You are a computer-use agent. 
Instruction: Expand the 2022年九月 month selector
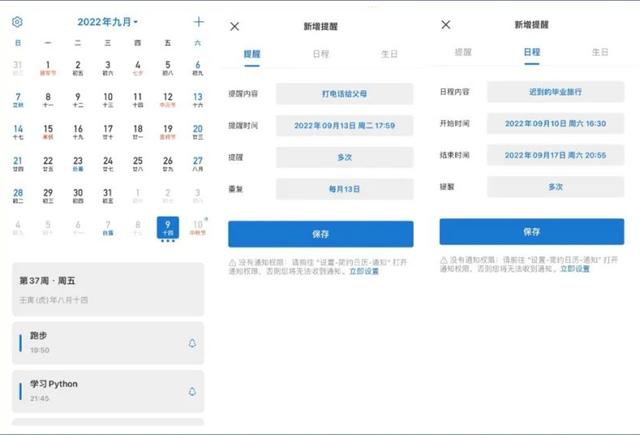pos(107,22)
